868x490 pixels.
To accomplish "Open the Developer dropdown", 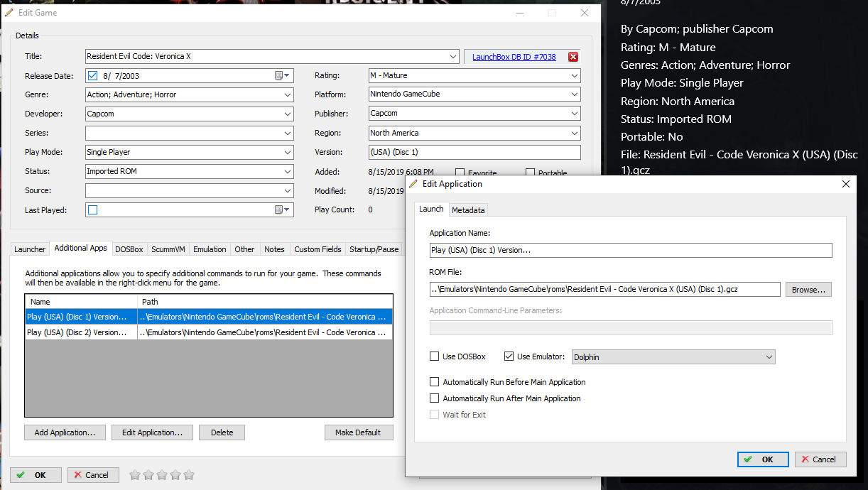I will click(287, 114).
